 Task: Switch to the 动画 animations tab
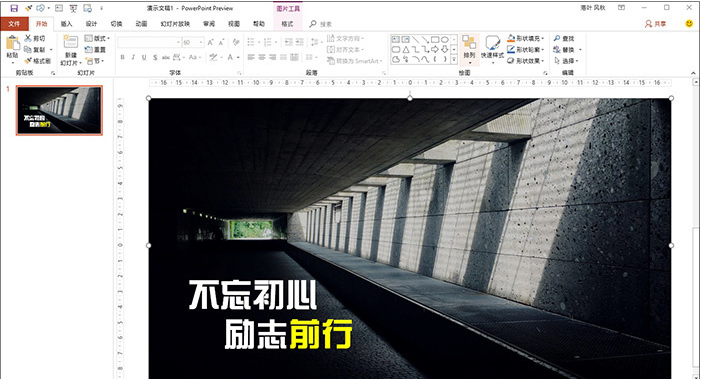(141, 24)
